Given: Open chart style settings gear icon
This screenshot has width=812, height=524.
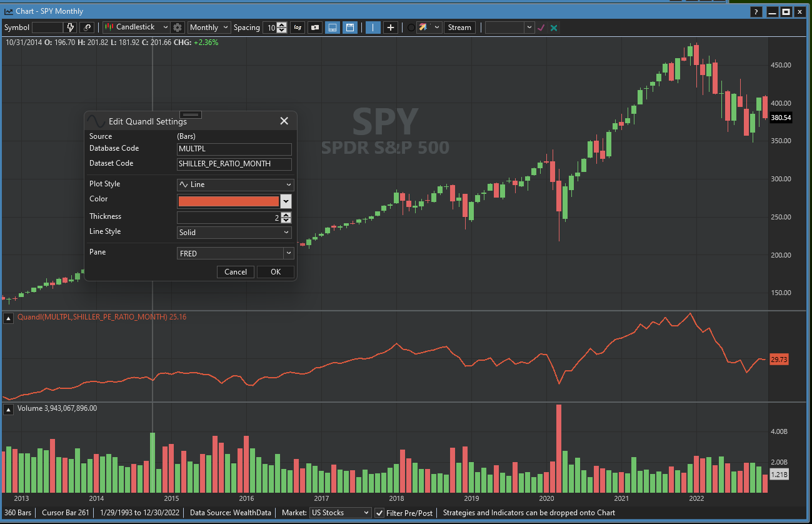Looking at the screenshot, I should pyautogui.click(x=178, y=28).
